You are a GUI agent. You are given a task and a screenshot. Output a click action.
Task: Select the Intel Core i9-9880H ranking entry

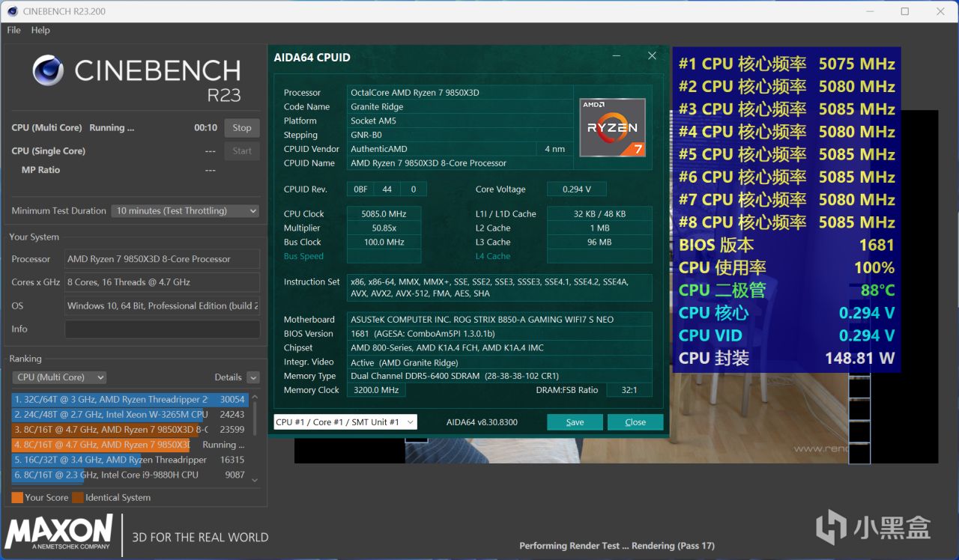pos(130,475)
